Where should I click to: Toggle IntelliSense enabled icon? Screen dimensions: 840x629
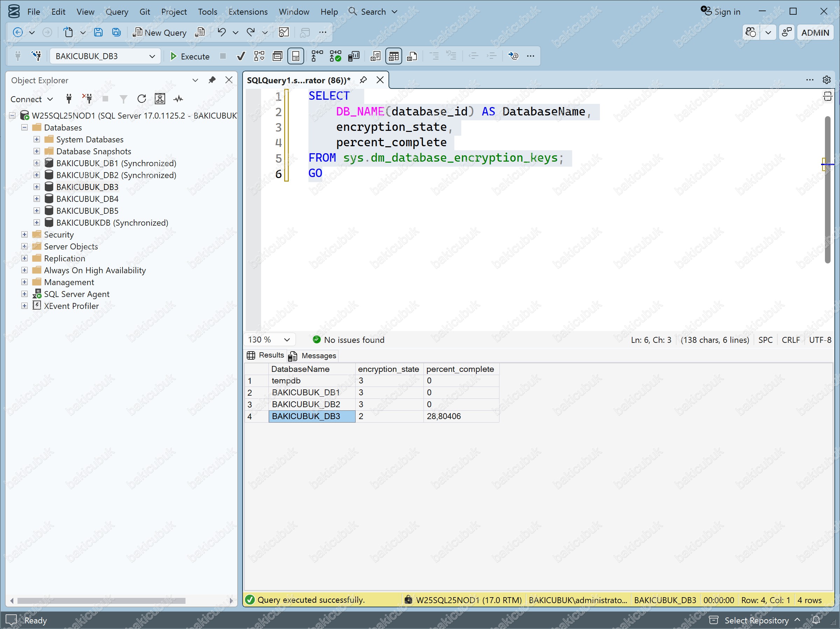pos(296,56)
